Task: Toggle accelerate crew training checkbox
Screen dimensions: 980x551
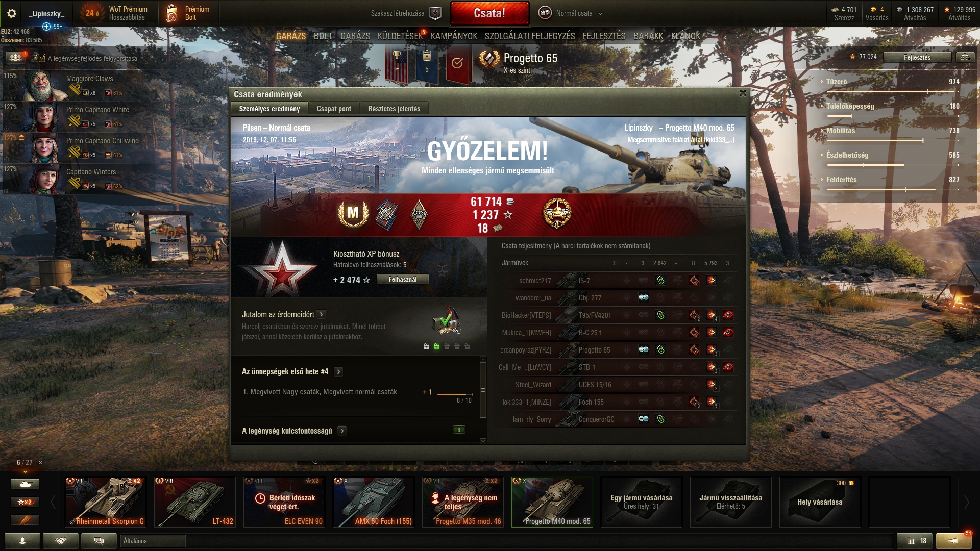Action: click(42, 58)
